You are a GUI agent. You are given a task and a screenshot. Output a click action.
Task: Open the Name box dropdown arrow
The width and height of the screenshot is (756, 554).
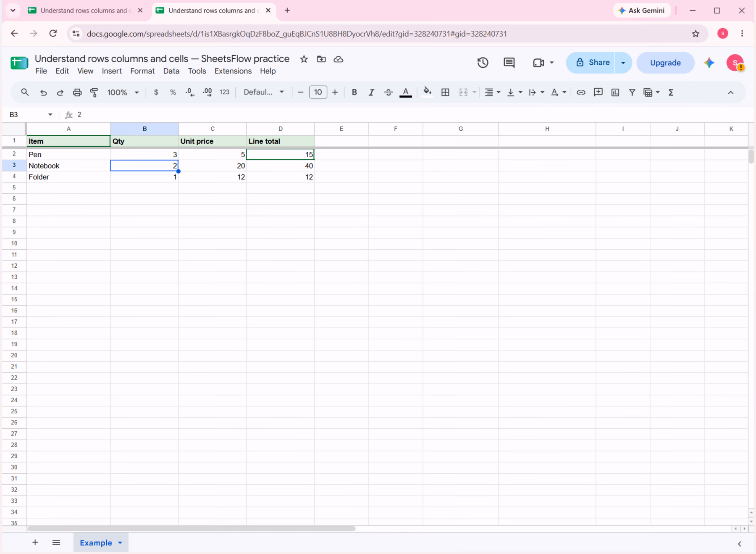click(50, 115)
